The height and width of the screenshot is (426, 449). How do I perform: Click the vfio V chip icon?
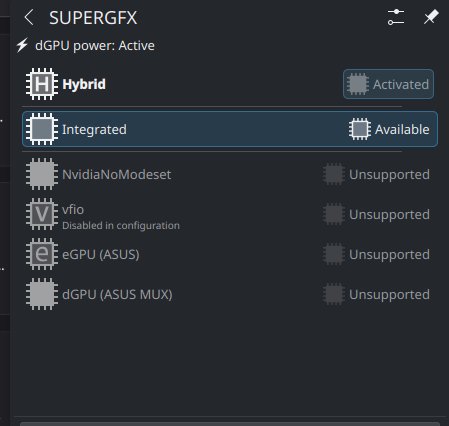42,214
